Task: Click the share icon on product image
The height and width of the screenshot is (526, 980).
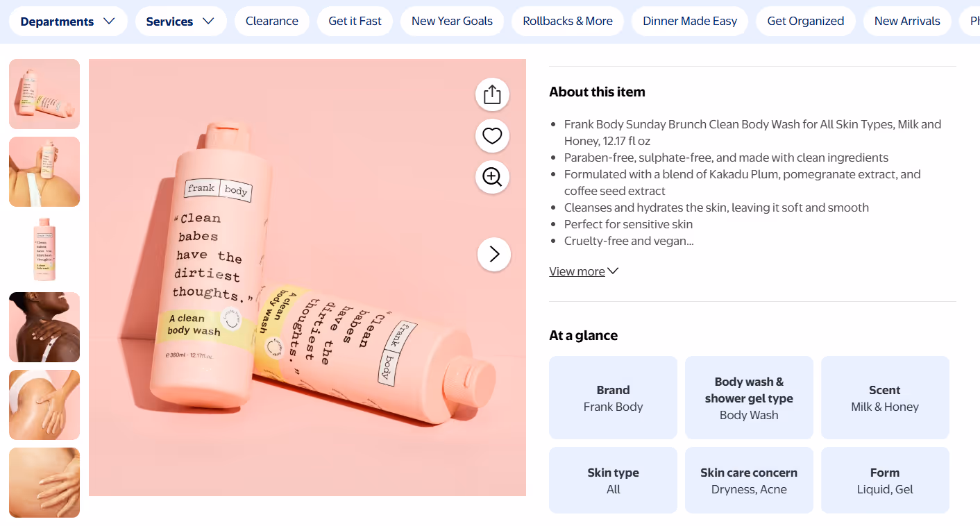Action: 492,94
